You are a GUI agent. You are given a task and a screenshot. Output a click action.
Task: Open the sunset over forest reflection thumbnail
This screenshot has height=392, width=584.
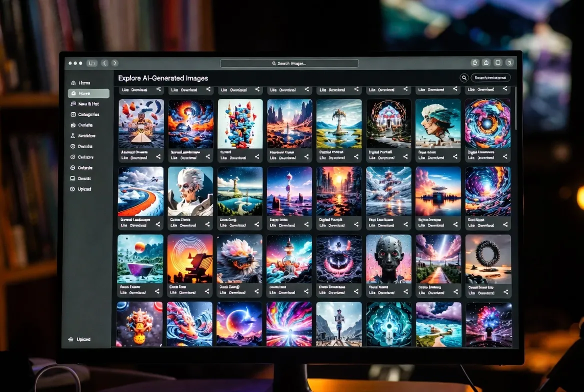click(339, 191)
